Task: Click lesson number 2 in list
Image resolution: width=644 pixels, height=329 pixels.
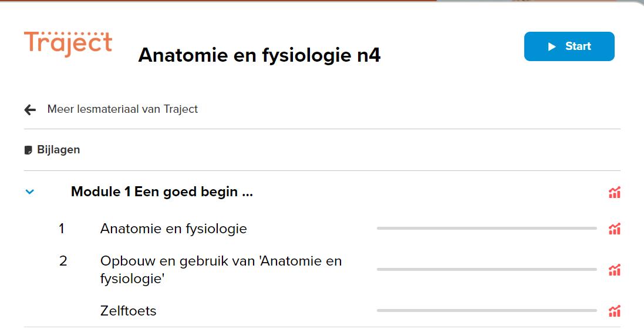Action: (63, 261)
